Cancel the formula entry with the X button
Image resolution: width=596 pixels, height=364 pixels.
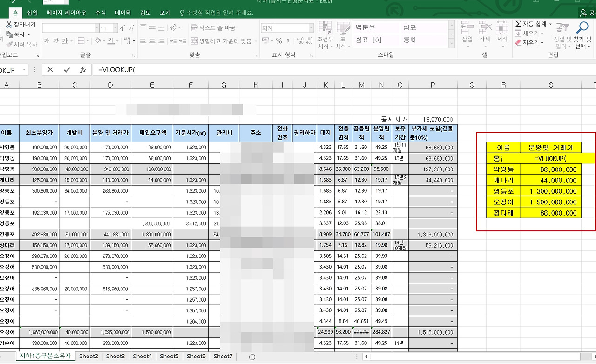50,70
